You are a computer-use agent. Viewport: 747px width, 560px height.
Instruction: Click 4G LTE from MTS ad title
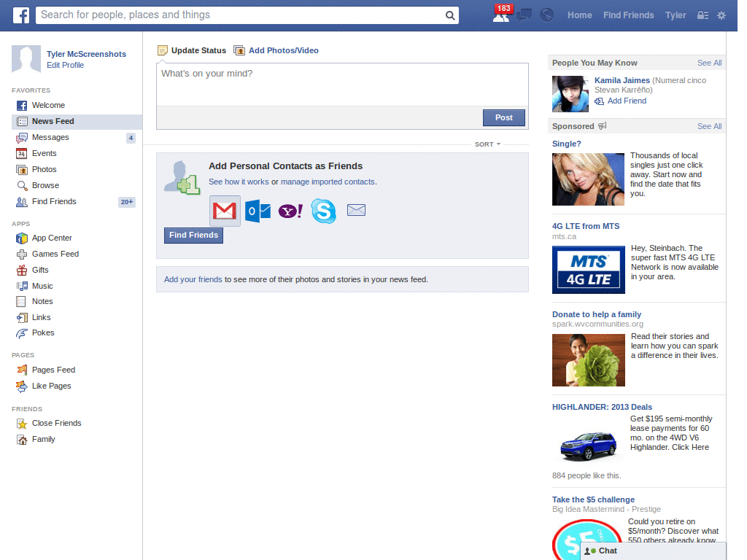point(586,226)
